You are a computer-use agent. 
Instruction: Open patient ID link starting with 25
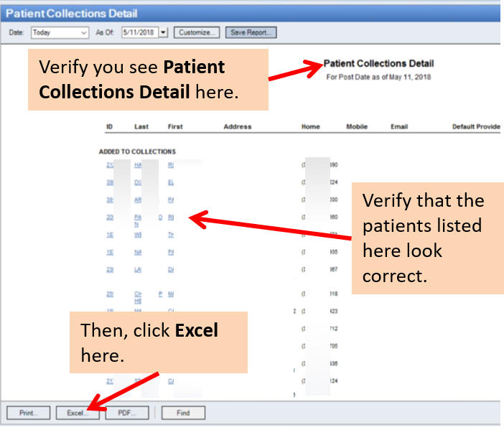(x=110, y=294)
